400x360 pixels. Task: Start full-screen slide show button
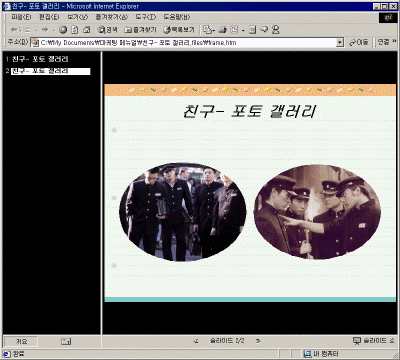point(374,341)
